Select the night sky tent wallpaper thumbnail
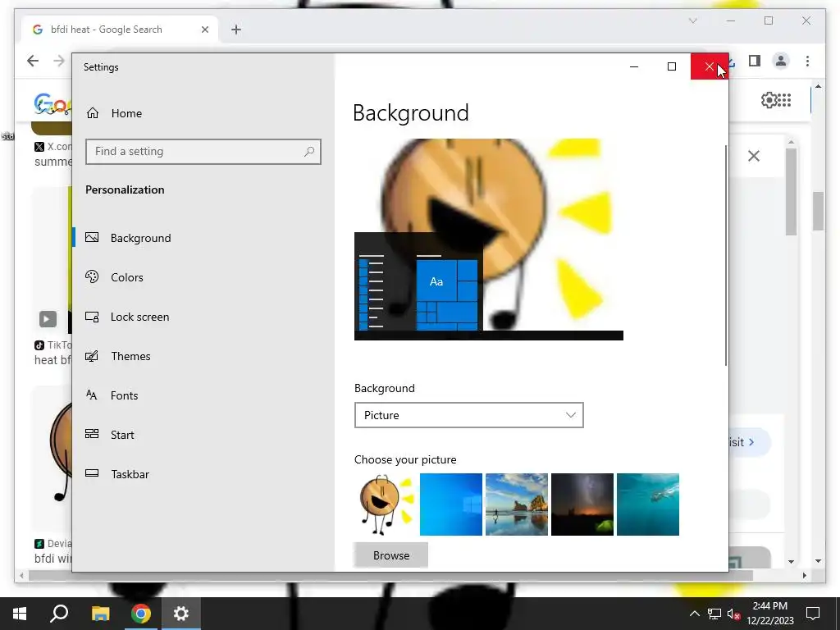 [x=582, y=504]
